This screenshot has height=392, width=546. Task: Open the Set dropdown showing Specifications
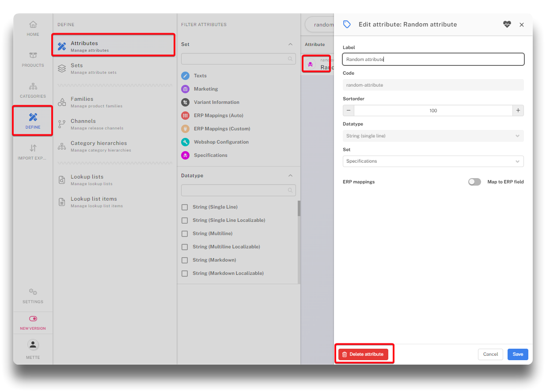point(433,161)
